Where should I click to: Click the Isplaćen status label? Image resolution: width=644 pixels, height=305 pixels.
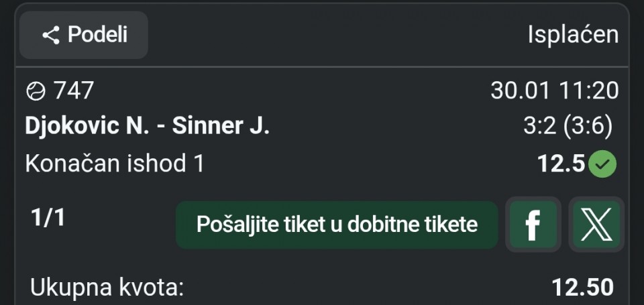(573, 35)
